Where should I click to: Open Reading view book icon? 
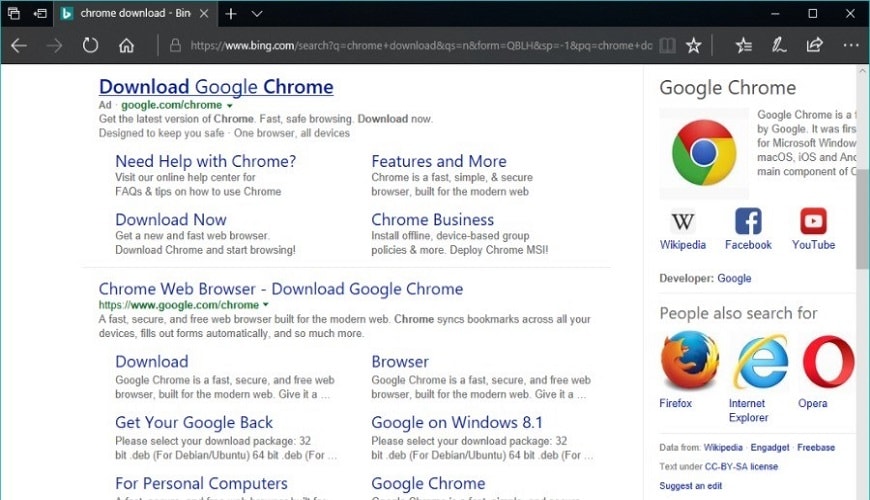pos(667,45)
